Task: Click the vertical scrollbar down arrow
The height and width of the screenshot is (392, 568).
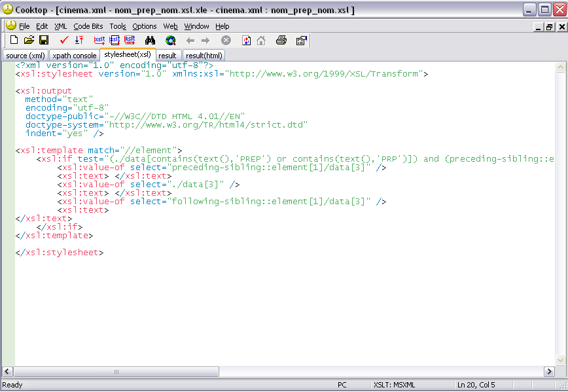Action: coord(560,360)
